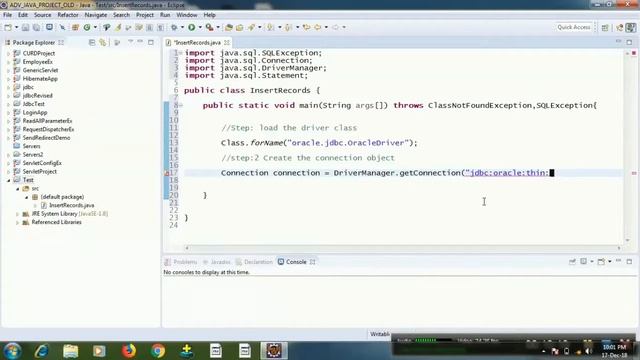
Task: Select the ServletProject project
Action: click(40, 171)
